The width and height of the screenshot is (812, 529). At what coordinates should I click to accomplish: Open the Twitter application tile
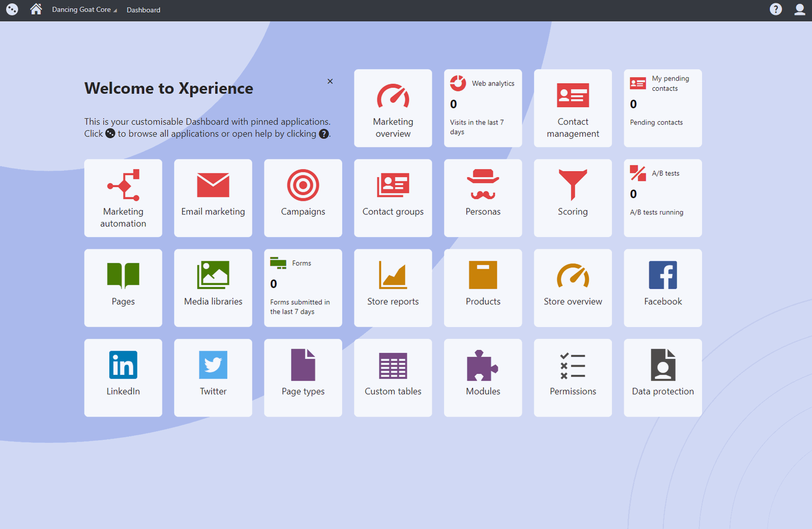[x=213, y=377]
